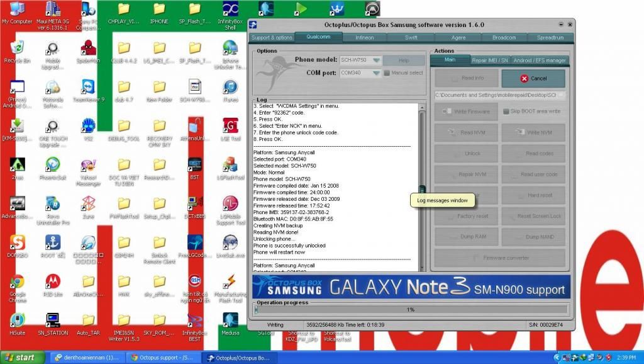Select the InfinityBox Shell icon
This screenshot has height=364, width=644.
[230, 15]
